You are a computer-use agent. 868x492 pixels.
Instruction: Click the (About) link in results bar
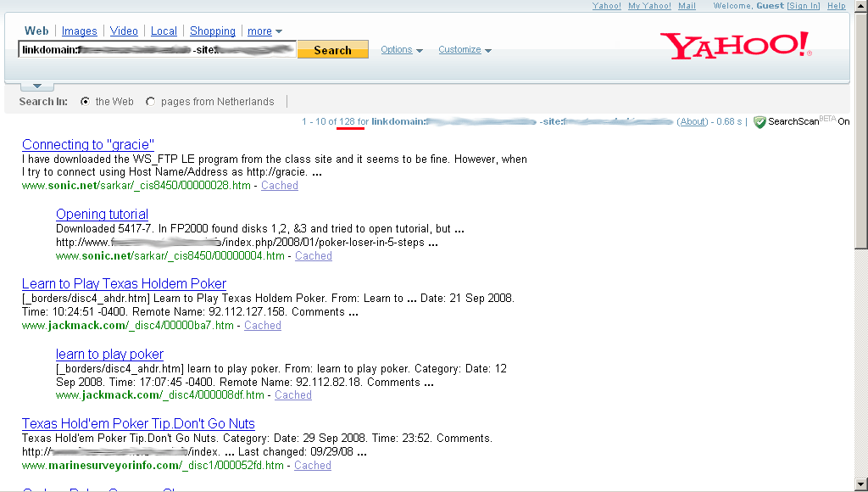coord(692,121)
